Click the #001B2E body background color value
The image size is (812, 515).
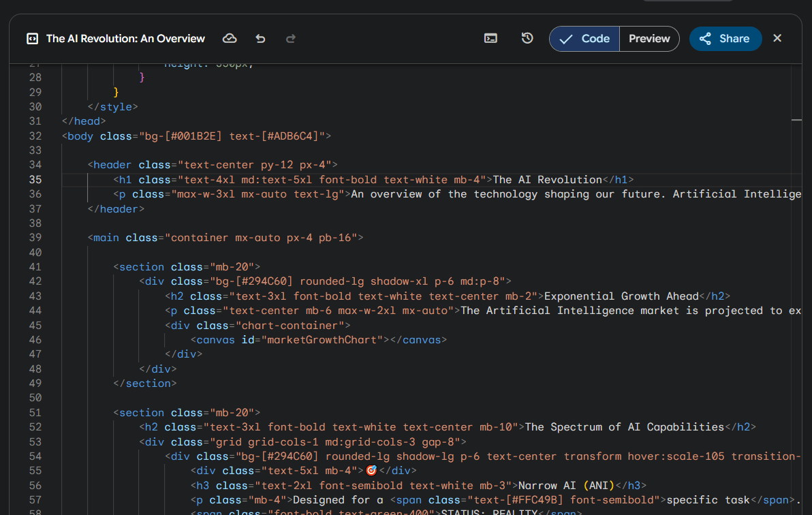[193, 136]
